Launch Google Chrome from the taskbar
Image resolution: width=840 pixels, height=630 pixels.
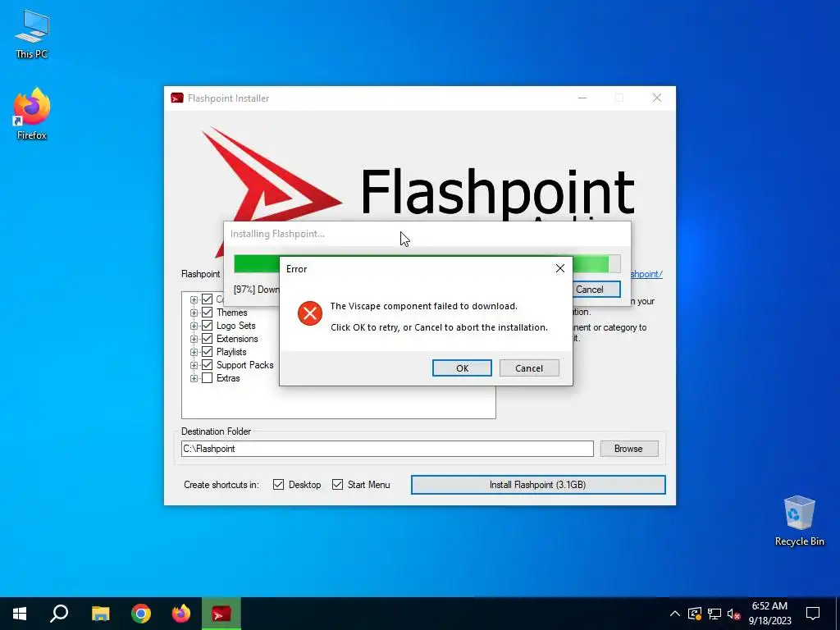141,614
